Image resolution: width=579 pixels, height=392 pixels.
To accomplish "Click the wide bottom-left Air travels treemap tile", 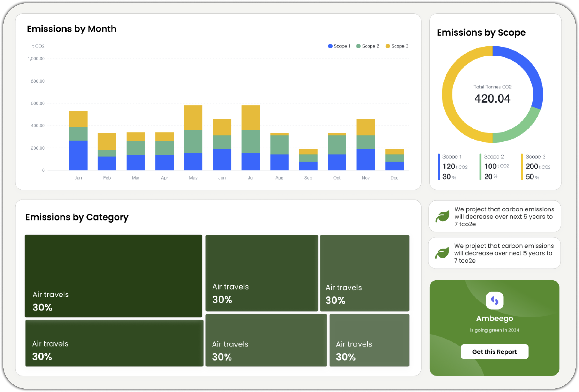I will (114, 343).
